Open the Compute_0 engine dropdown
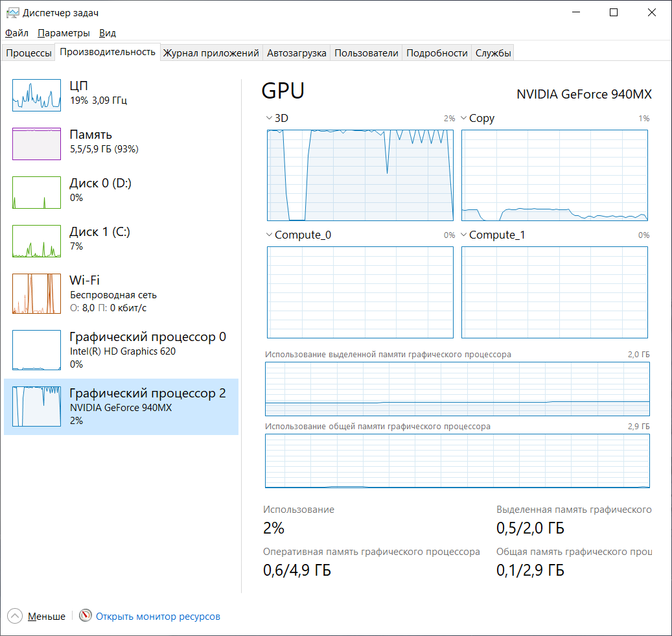Screen dimensions: 672x636 coord(269,235)
